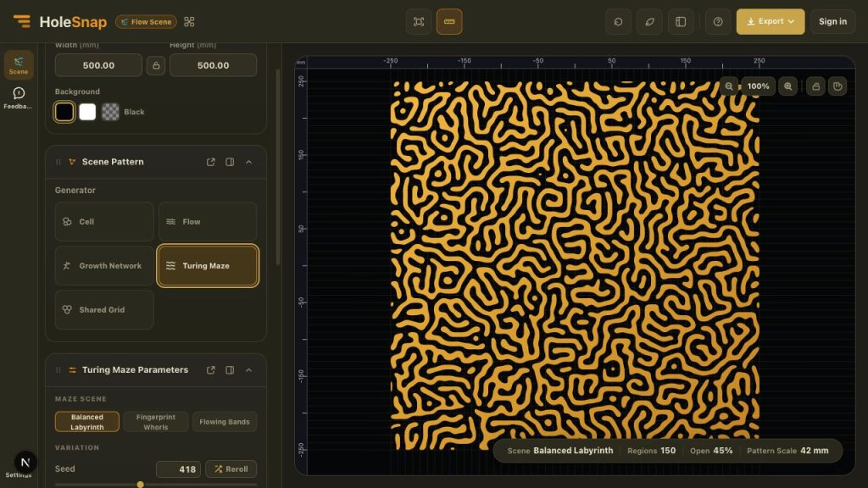Select the black background swatch
Viewport: 868px width, 488px height.
(64, 112)
